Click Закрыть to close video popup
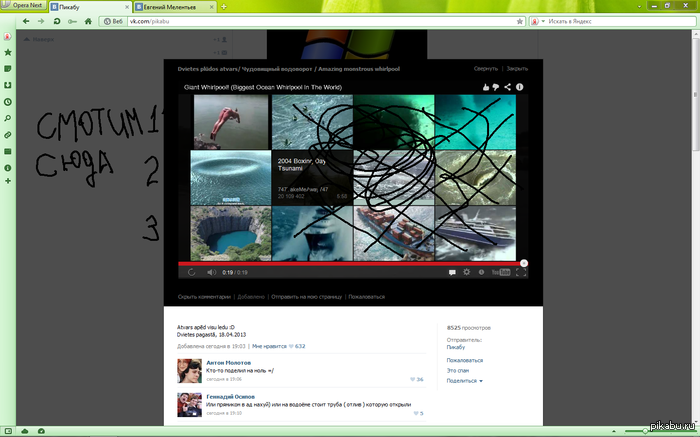Viewport: 700px width, 437px height. [517, 69]
